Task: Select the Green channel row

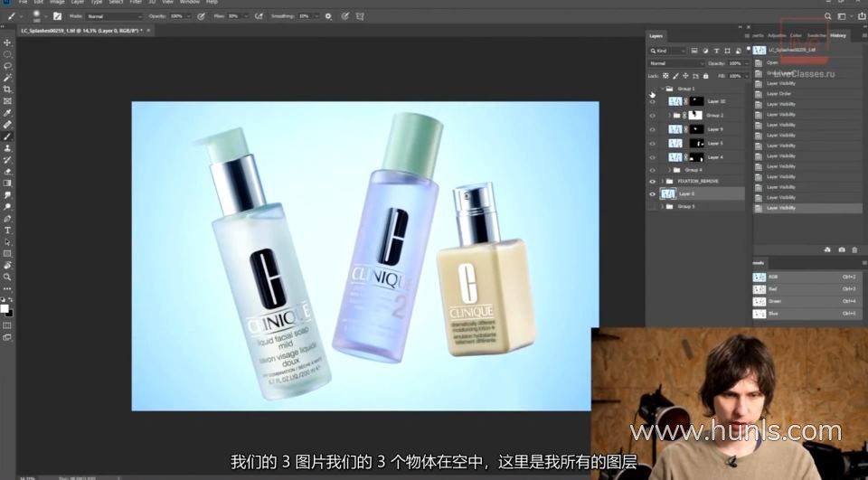Action: [x=807, y=302]
